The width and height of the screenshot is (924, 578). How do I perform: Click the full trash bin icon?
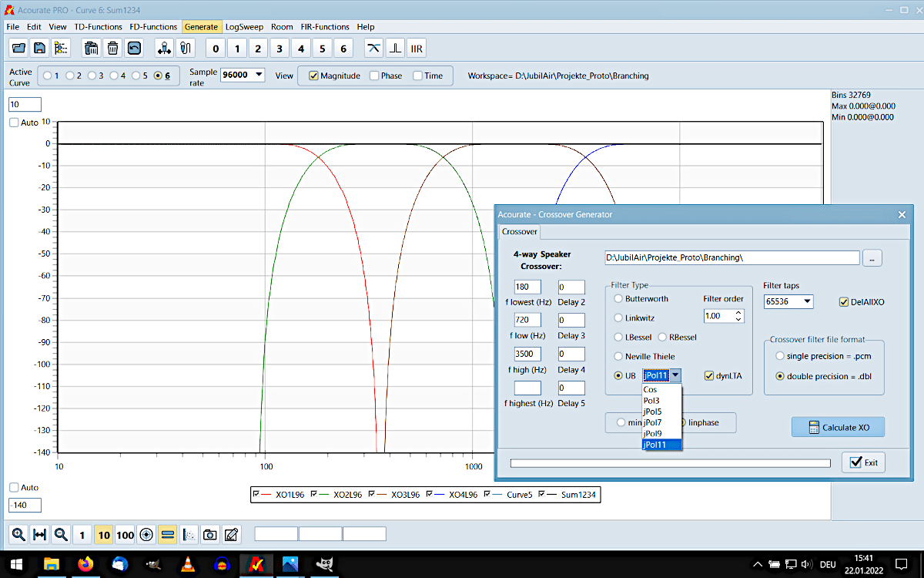pos(92,48)
